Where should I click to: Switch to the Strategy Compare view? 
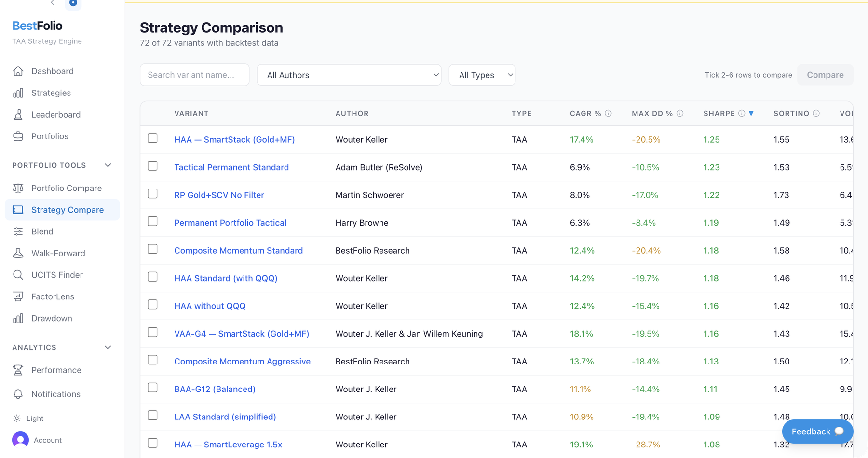(68, 210)
